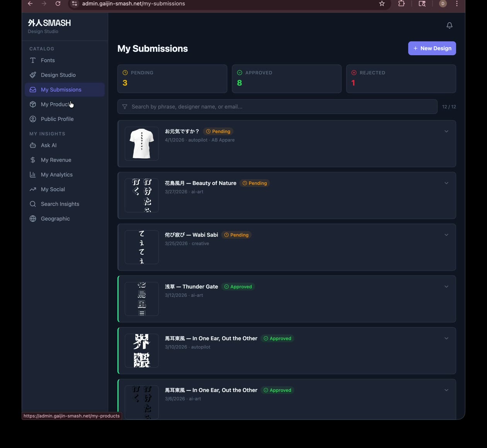The width and height of the screenshot is (487, 448).
Task: Open the Ask AI robot icon
Action: (x=33, y=145)
